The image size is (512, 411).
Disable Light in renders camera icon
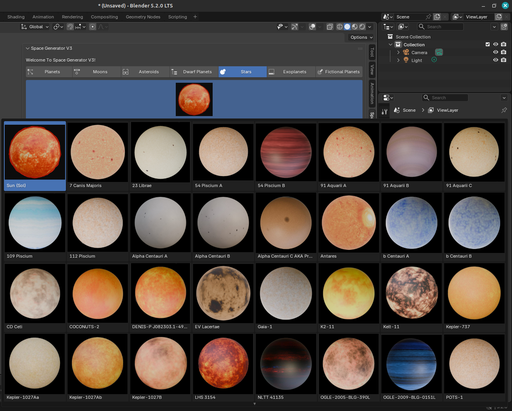(503, 60)
